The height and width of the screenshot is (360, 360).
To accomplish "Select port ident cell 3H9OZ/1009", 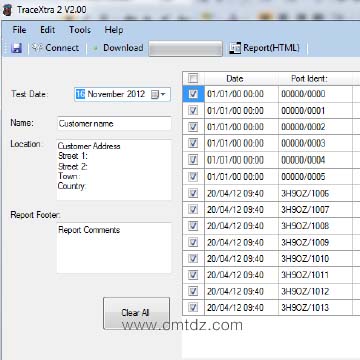I will 315,242.
